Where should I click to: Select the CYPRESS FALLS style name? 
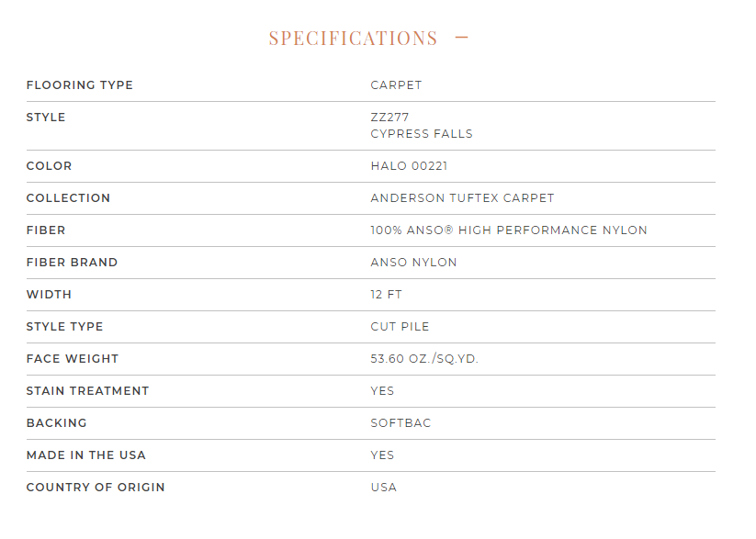coord(422,133)
